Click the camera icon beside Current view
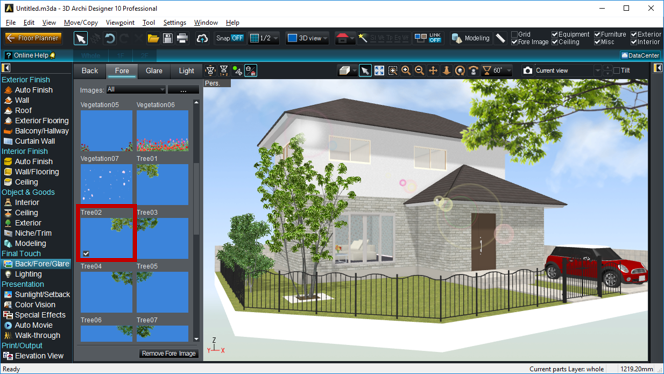The image size is (664, 374). tap(527, 71)
